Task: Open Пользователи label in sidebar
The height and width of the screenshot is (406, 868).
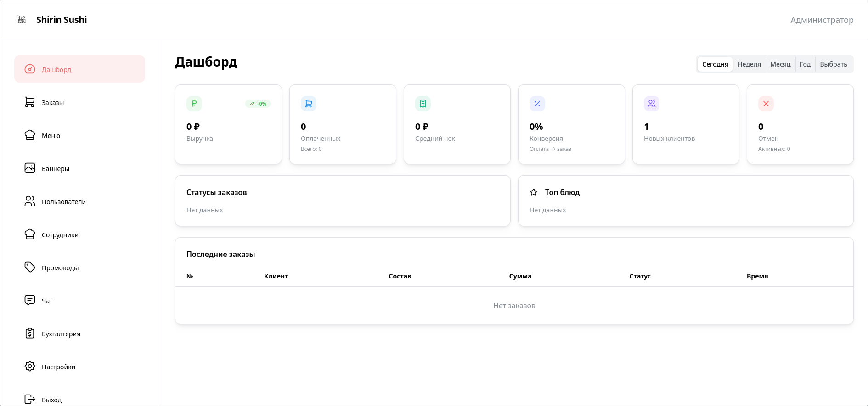Action: point(64,202)
